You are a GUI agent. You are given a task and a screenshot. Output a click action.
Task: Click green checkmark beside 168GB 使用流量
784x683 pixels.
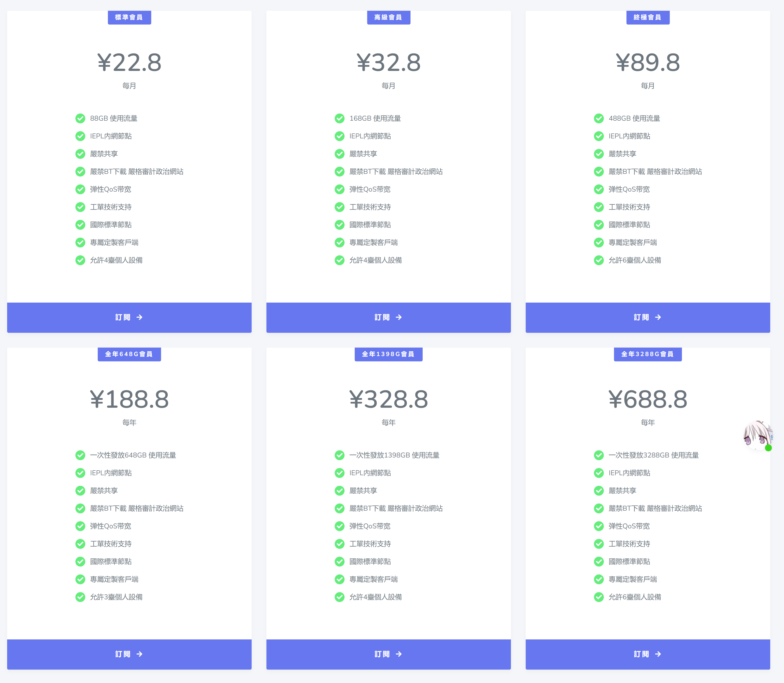pyautogui.click(x=339, y=118)
